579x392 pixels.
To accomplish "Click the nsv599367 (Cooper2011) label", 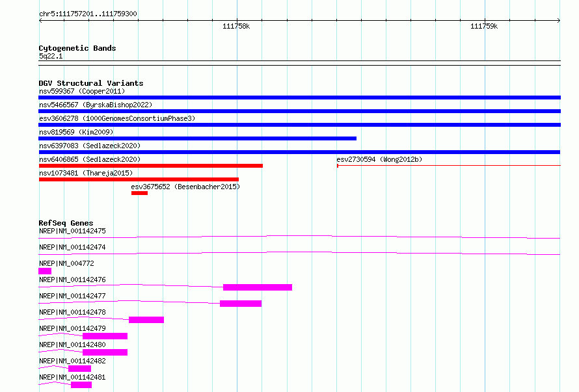I will coord(82,91).
